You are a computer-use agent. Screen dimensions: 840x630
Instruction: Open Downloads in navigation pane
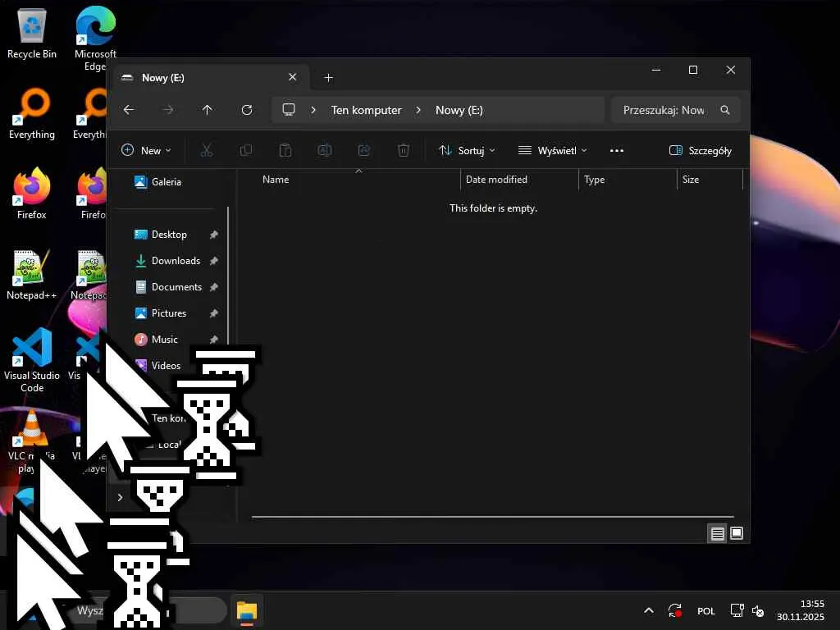176,261
